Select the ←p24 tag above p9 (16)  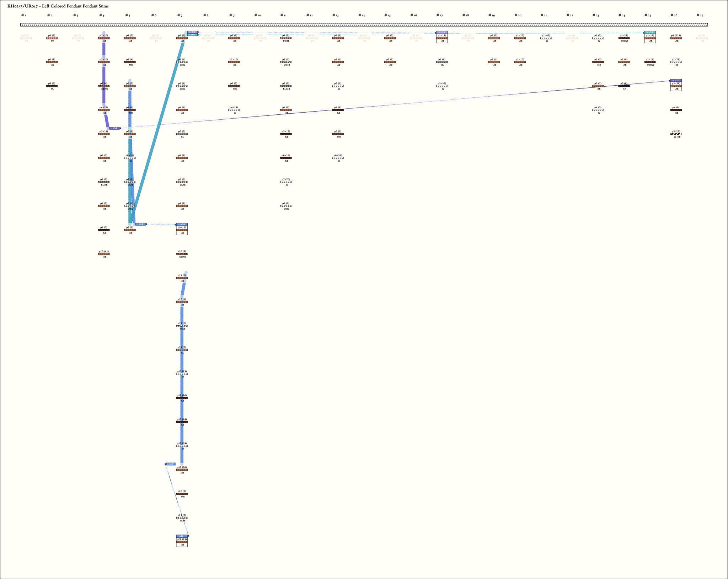tap(182, 224)
